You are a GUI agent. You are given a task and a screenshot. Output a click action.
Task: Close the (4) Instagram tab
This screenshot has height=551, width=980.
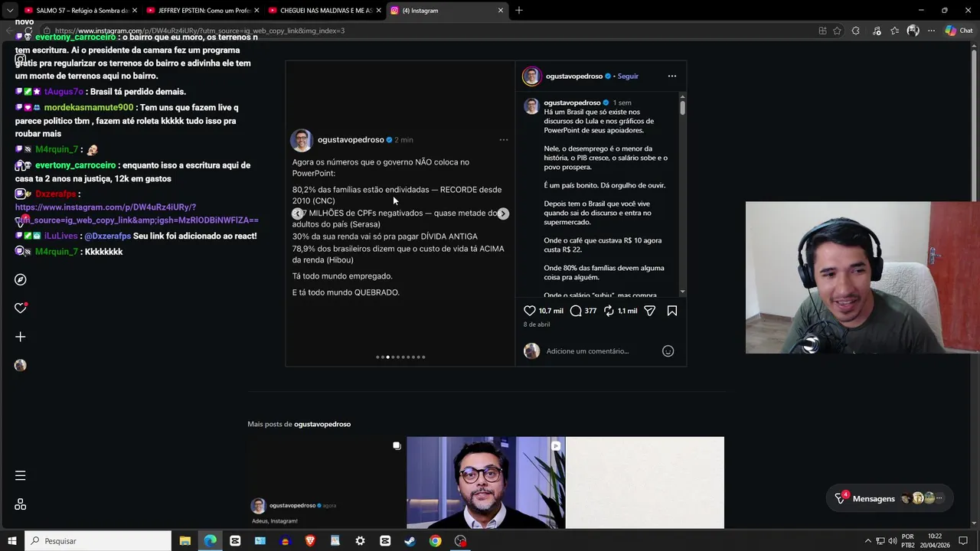coord(501,11)
